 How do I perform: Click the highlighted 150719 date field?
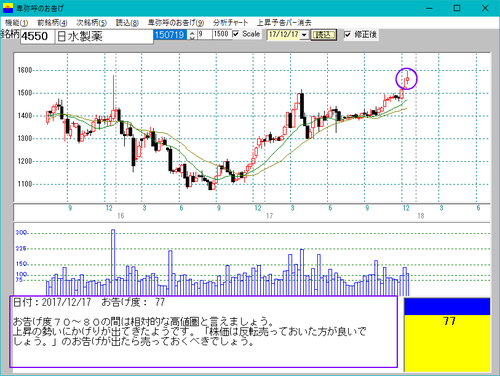click(x=170, y=35)
